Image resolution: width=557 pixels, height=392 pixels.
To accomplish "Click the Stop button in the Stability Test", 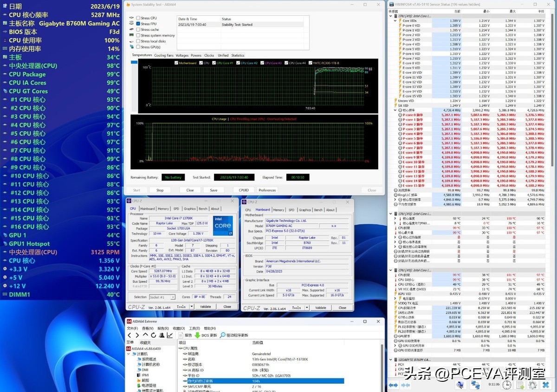I will coord(160,190).
